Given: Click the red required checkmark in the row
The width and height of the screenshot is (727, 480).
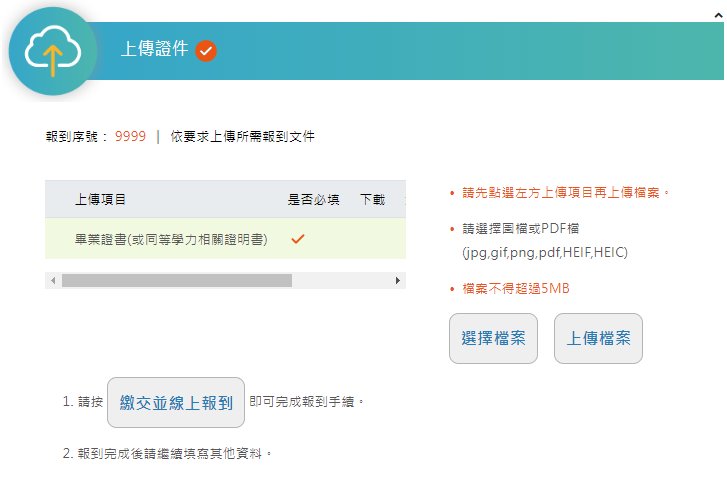Looking at the screenshot, I should 297,239.
